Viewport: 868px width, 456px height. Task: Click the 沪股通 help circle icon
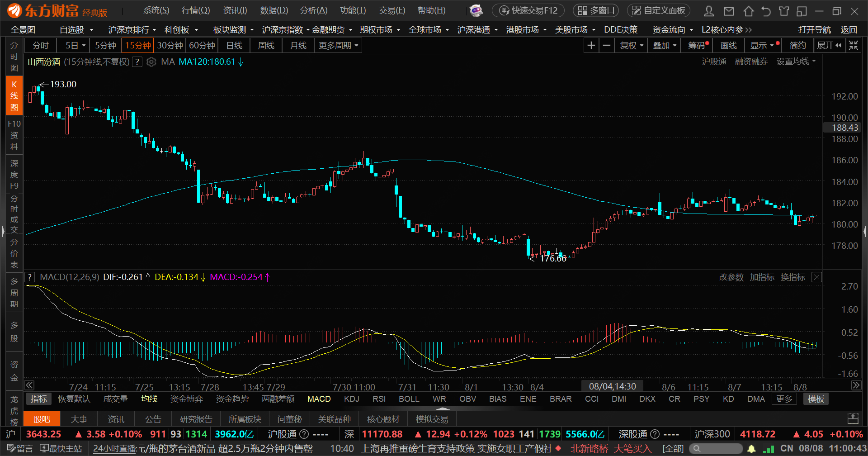[304, 434]
